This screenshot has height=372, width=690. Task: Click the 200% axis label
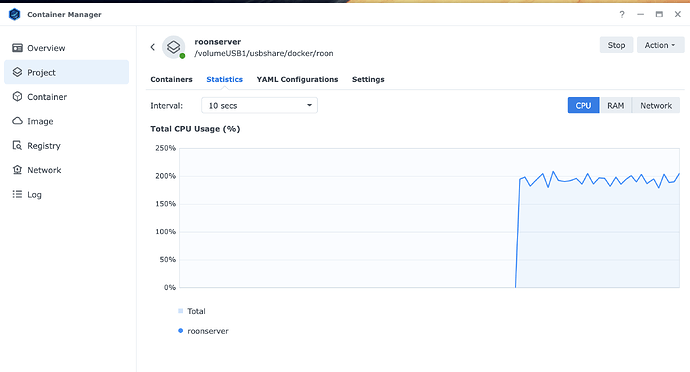click(x=165, y=176)
